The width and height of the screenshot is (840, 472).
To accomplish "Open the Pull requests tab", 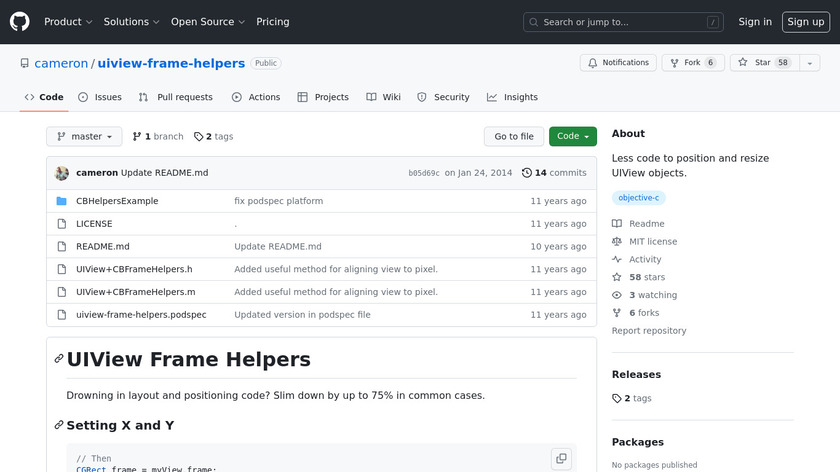I will point(176,97).
